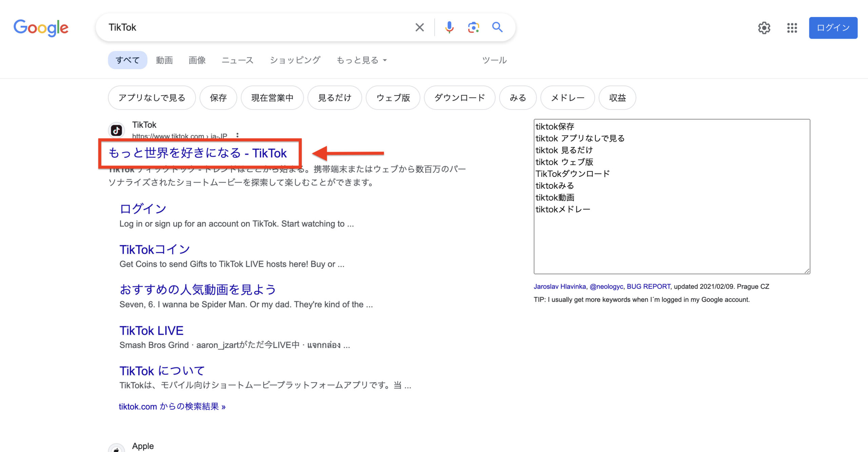Click the tiktok保存 keyword line
868x452 pixels.
(555, 126)
